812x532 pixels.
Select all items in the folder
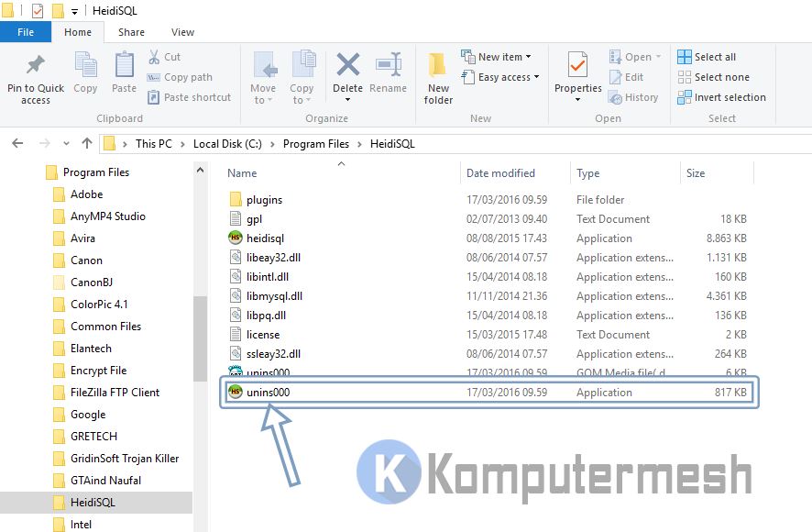pyautogui.click(x=715, y=56)
